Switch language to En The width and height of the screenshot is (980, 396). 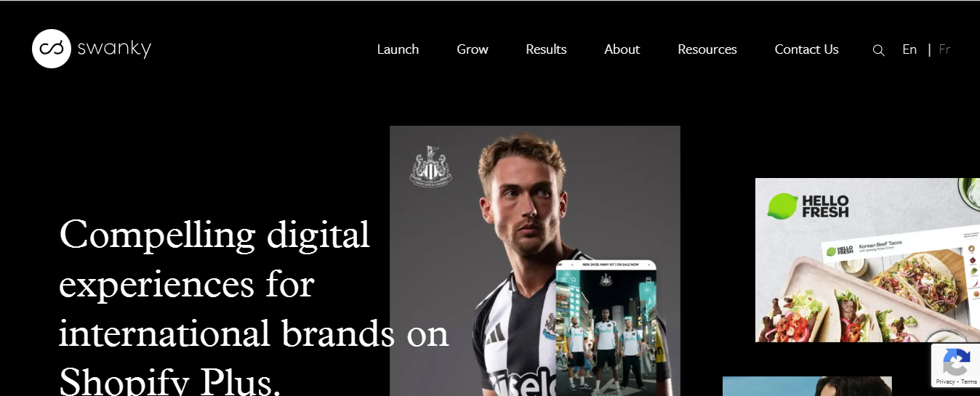[x=909, y=49]
